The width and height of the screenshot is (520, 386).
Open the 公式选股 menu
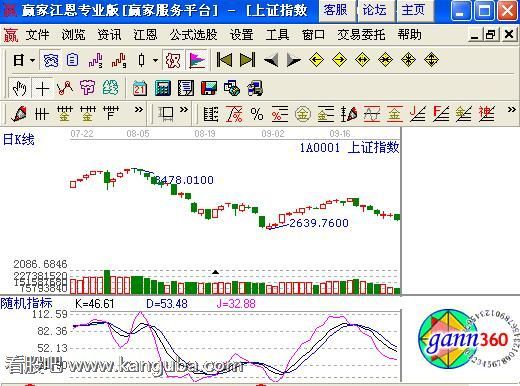[193, 35]
